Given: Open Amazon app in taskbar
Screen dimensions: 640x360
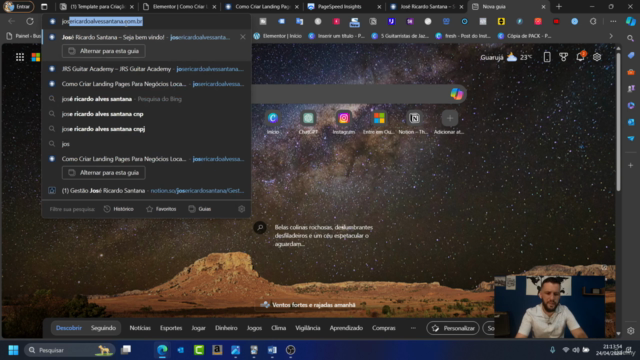Looking at the screenshot, I should pyautogui.click(x=217, y=350).
